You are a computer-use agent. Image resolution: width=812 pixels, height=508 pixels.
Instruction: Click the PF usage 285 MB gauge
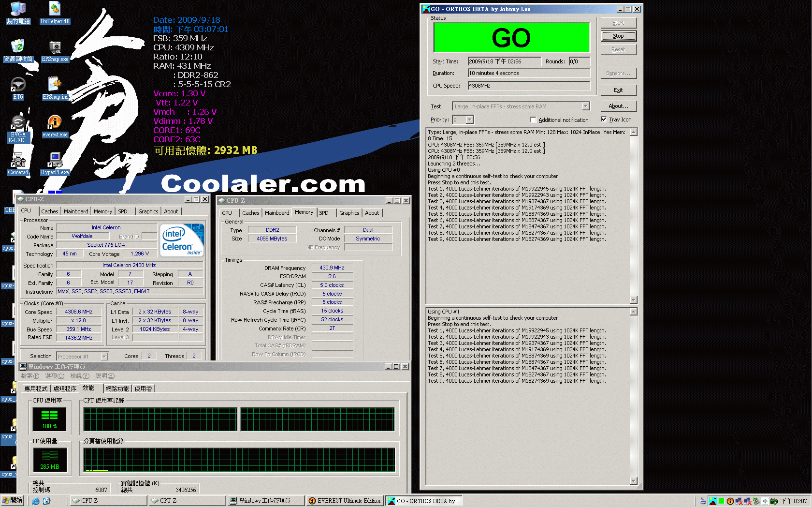coord(49,460)
